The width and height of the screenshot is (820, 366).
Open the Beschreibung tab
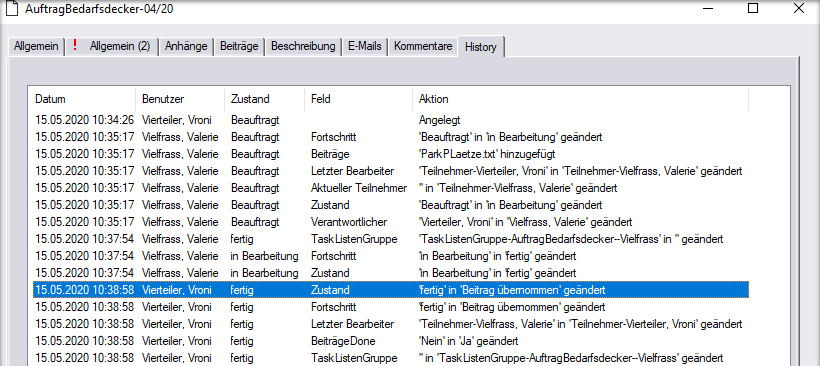[x=303, y=46]
